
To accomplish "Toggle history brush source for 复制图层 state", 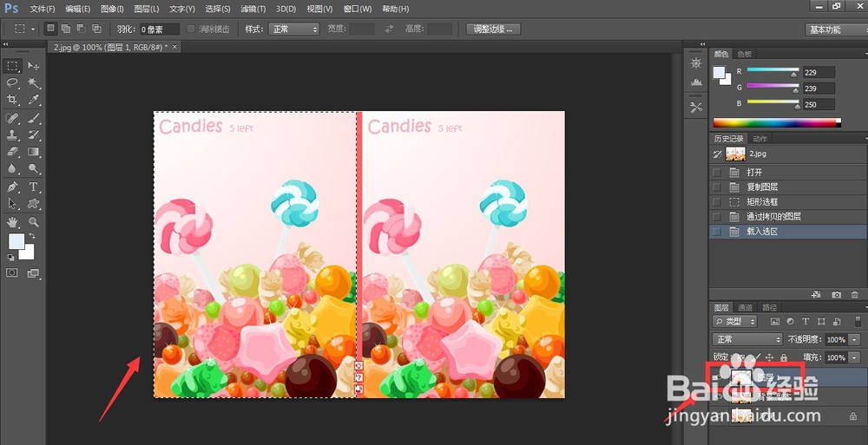I will click(x=717, y=187).
